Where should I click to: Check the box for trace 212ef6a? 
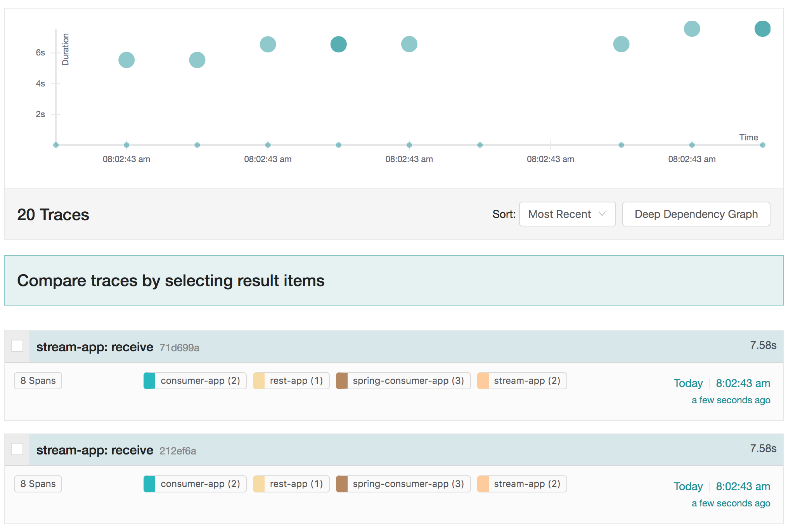[17, 449]
